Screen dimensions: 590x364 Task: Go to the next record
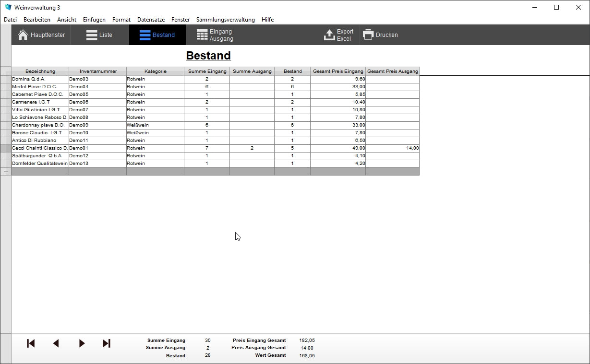(82, 343)
